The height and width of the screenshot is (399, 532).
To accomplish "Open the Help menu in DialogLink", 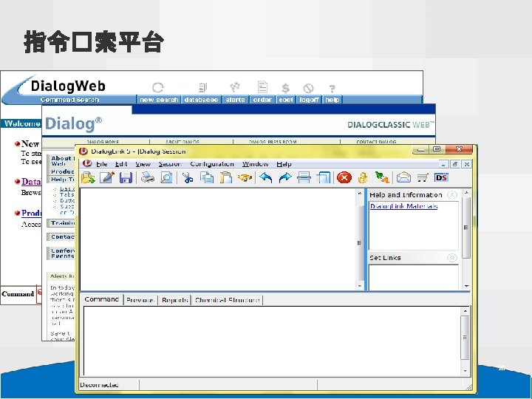I will pyautogui.click(x=284, y=164).
